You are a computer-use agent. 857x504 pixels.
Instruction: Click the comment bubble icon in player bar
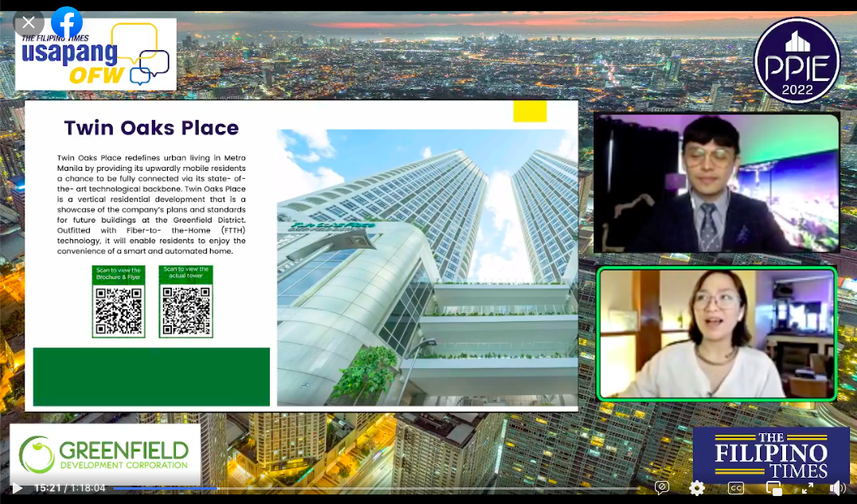(x=661, y=487)
